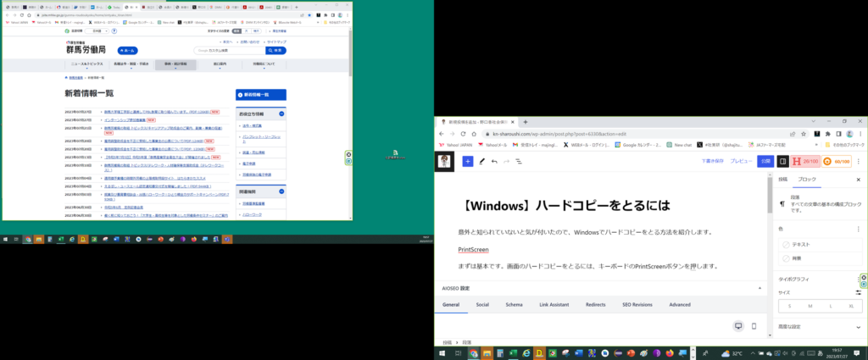Viewport: 868px width, 360px height.
Task: Open the SEO Revisions tab
Action: point(637,305)
